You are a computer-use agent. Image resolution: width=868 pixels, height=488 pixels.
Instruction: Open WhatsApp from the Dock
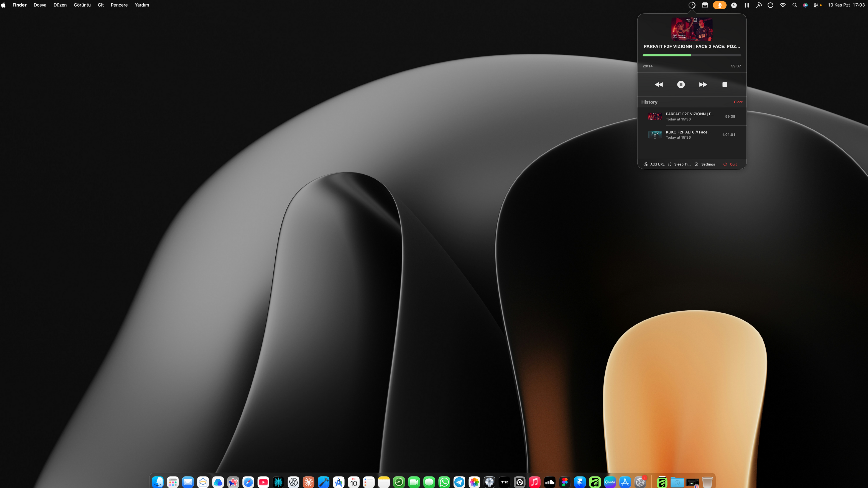444,482
